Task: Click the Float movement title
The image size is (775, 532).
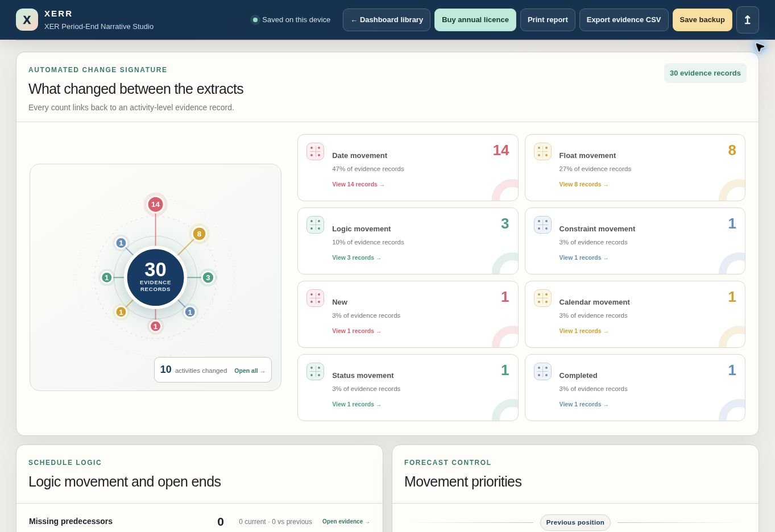Action: [587, 155]
